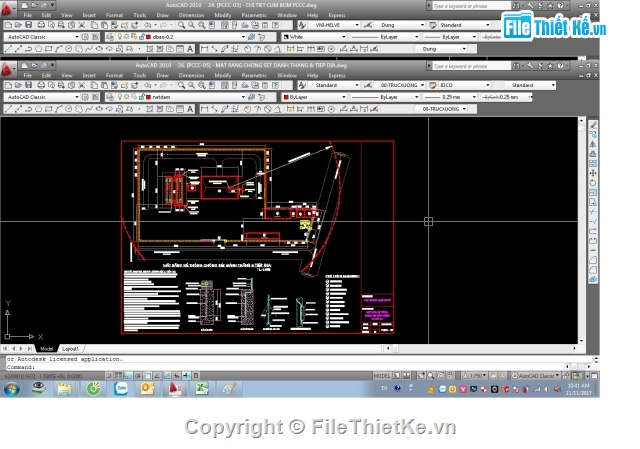The image size is (640, 449).
Task: Click red AutoCAD application button, front window
Action: click(7, 69)
